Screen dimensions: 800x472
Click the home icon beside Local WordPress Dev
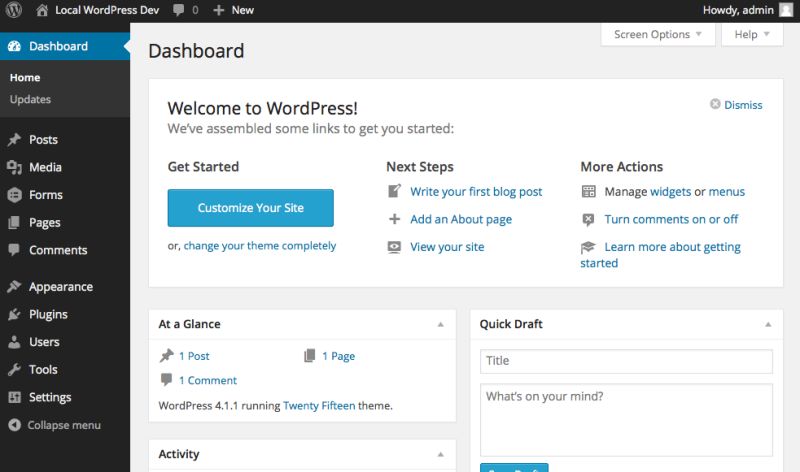42,10
